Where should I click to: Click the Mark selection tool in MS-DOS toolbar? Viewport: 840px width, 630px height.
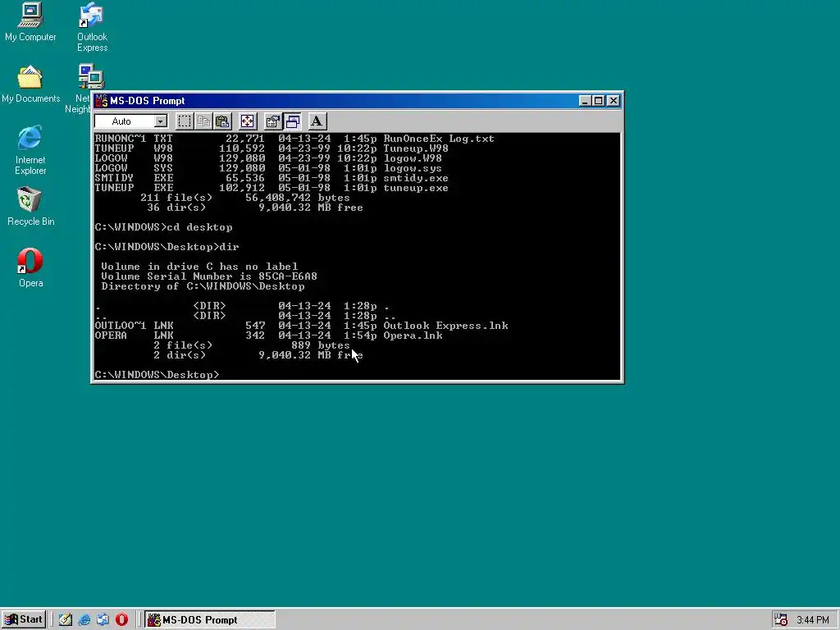[185, 121]
